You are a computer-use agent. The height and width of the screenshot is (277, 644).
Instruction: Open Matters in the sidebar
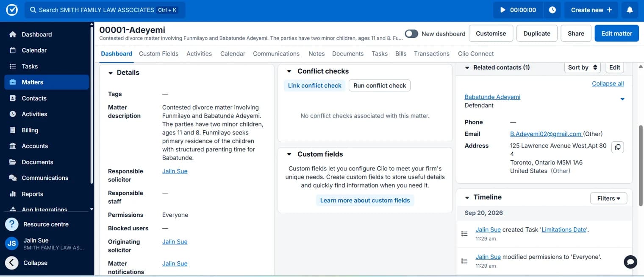point(47,82)
